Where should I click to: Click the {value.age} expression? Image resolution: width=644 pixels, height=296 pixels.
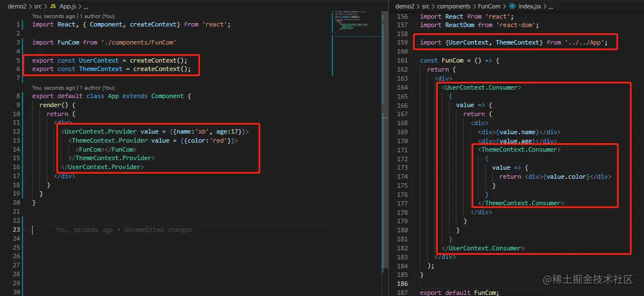[x=516, y=141]
